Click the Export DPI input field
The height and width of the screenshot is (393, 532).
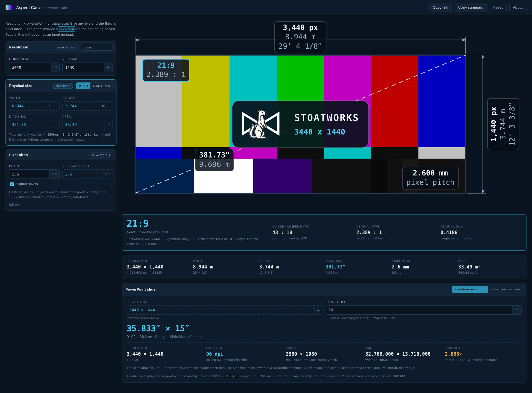tap(419, 310)
